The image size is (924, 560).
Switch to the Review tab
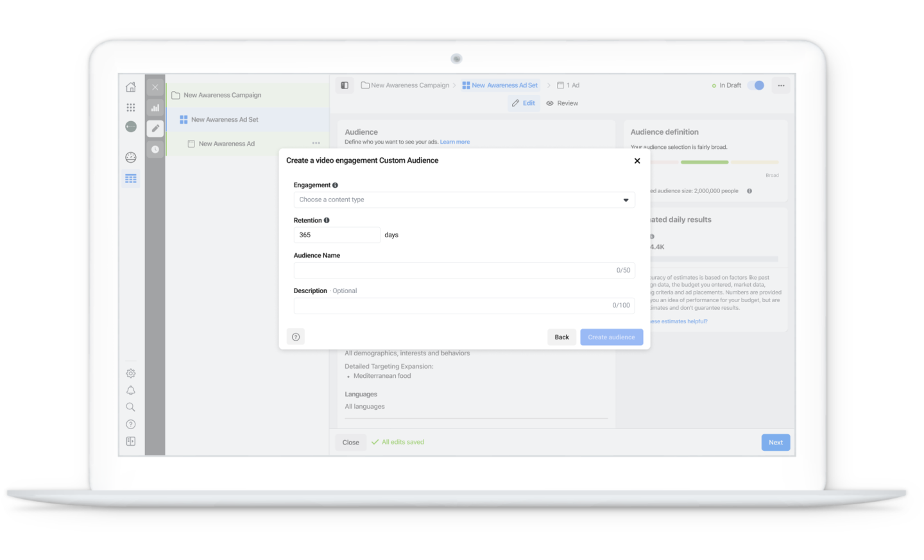pos(562,103)
